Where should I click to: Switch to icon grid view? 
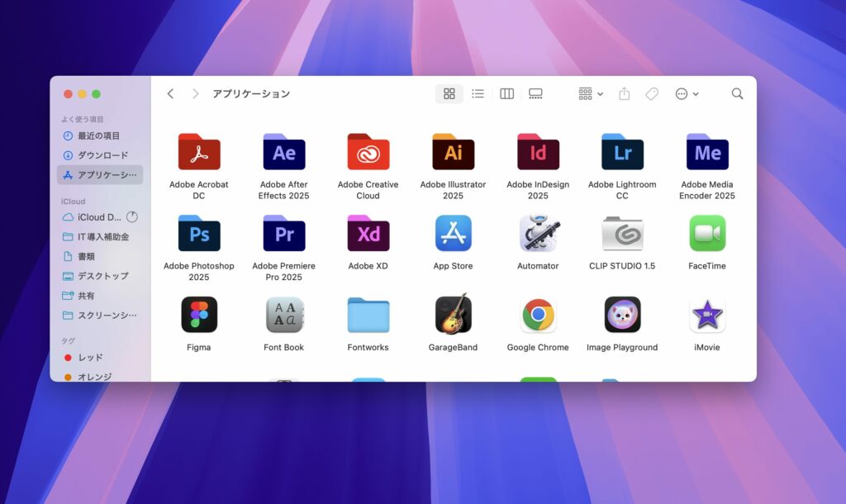(449, 94)
